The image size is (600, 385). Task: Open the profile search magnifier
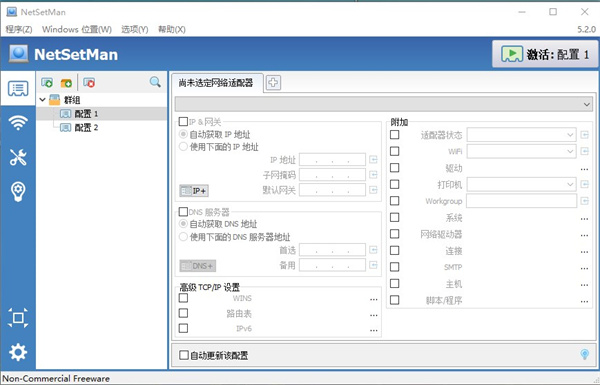pyautogui.click(x=155, y=82)
